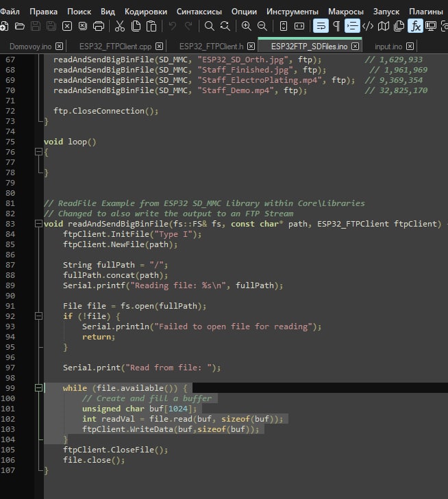The image size is (448, 499).
Task: Open the Правка menu
Action: click(x=43, y=12)
